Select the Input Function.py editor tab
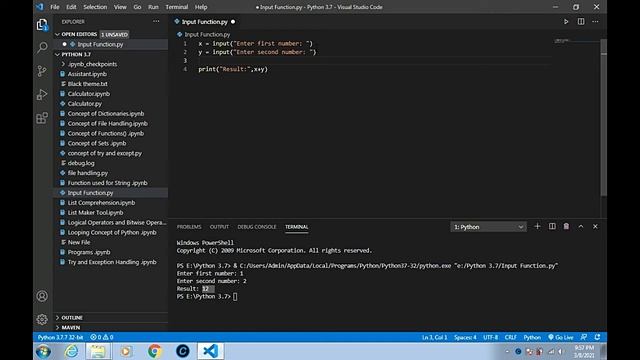This screenshot has height=360, width=640. (x=204, y=22)
